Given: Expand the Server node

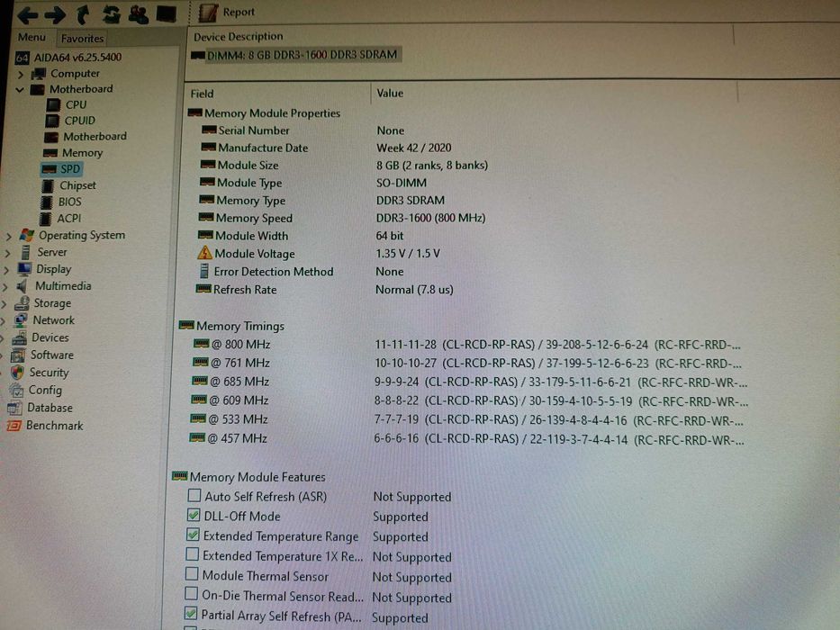Looking at the screenshot, I should [x=7, y=253].
